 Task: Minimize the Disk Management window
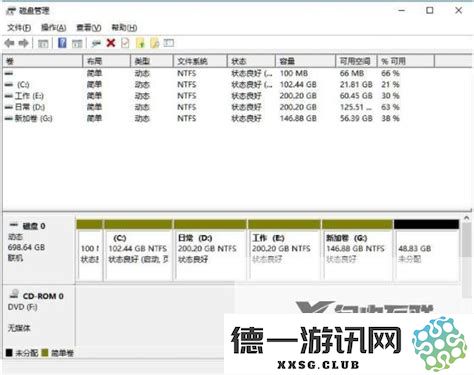pos(402,10)
